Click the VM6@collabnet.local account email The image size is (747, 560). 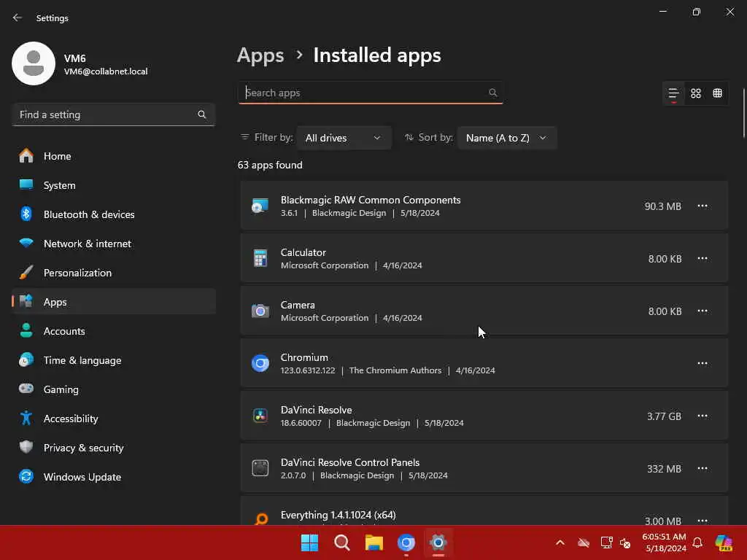pos(106,71)
